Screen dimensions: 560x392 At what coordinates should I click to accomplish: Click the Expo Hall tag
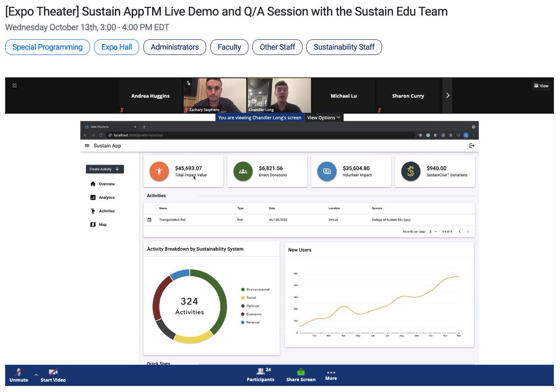pos(117,47)
